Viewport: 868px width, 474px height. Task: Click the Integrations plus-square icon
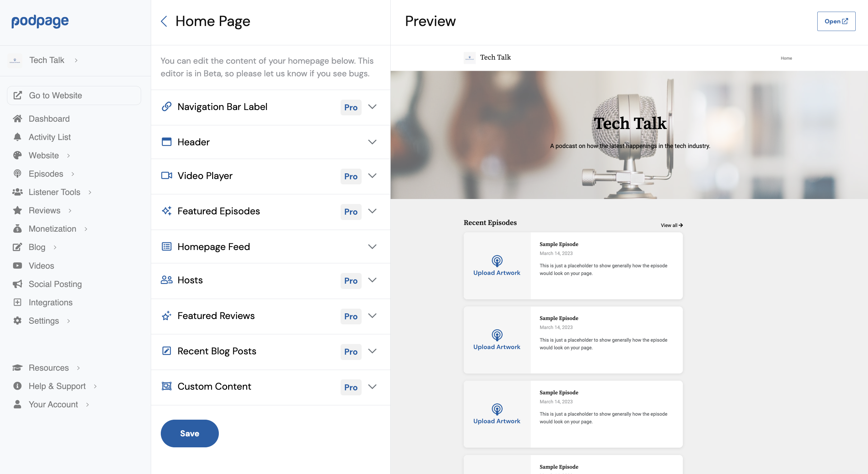pos(18,302)
